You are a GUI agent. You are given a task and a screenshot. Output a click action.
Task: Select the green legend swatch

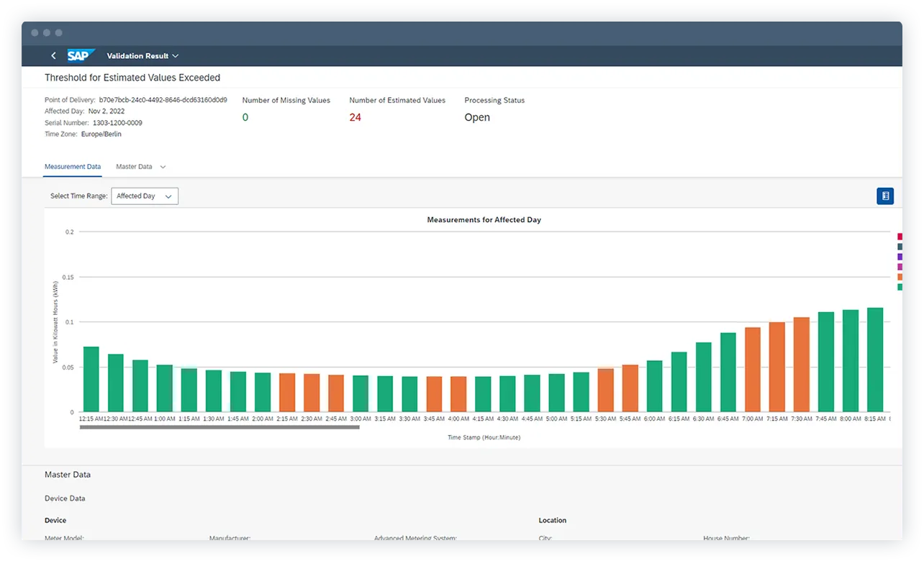pos(900,287)
